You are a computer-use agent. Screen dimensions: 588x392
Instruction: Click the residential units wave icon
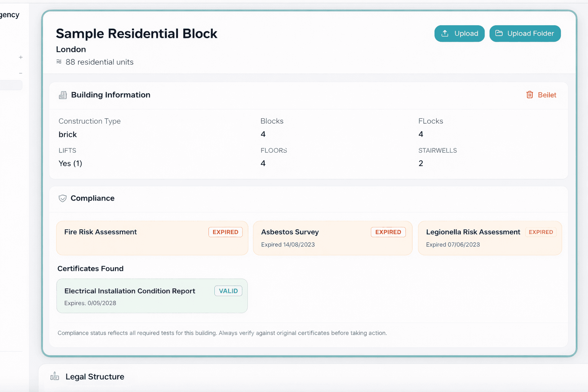(59, 62)
